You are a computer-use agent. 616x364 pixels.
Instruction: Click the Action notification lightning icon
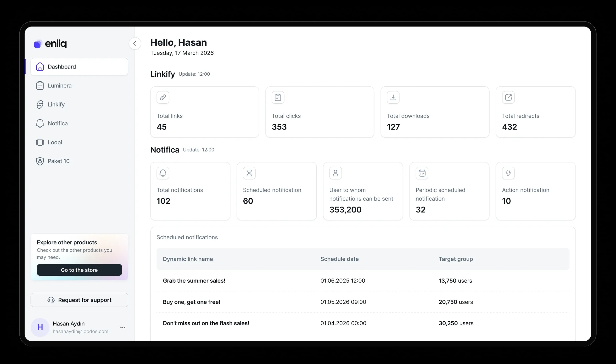click(x=508, y=173)
